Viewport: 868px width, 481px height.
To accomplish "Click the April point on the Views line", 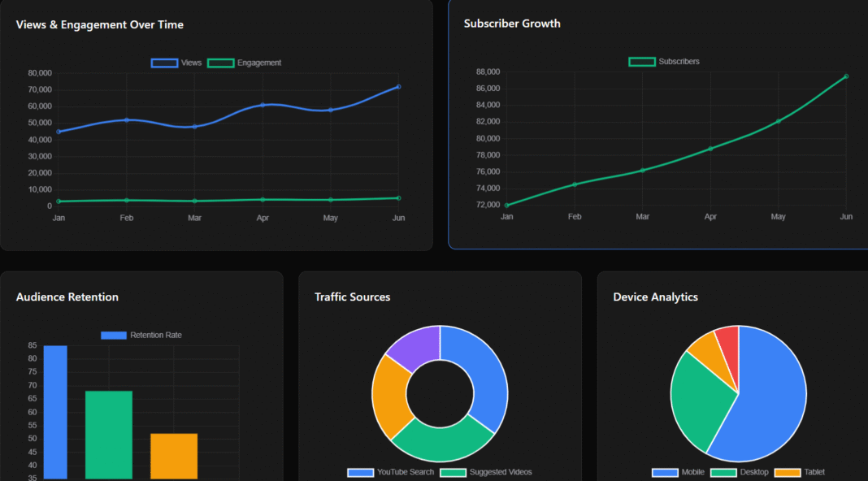I will (x=263, y=105).
